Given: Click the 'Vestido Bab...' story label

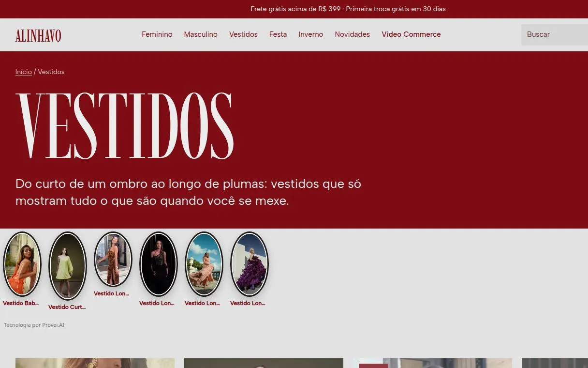Looking at the screenshot, I should (x=20, y=303).
